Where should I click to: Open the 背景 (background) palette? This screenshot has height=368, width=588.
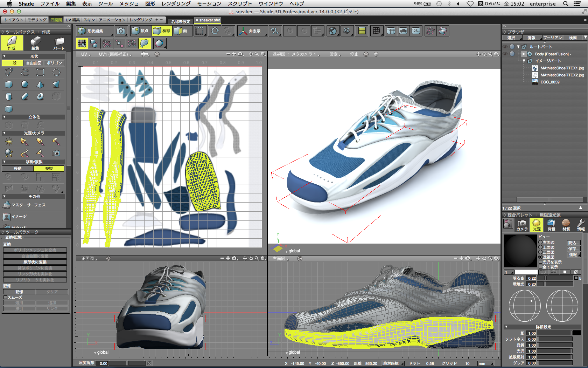pos(551,225)
